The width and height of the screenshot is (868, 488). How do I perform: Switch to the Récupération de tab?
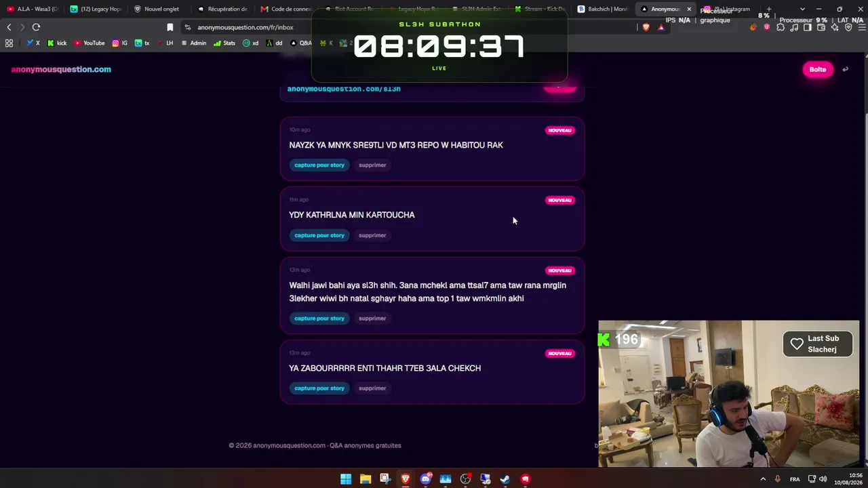point(222,9)
